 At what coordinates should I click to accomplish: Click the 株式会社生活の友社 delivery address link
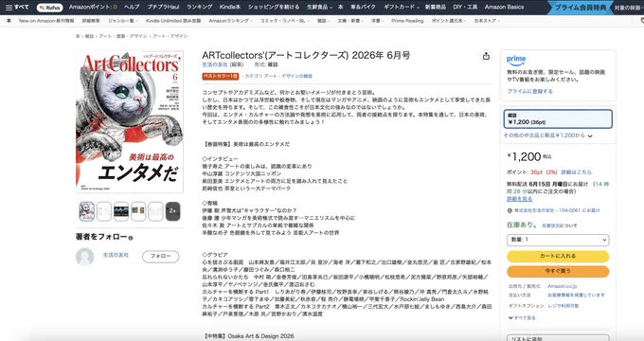pos(557,210)
